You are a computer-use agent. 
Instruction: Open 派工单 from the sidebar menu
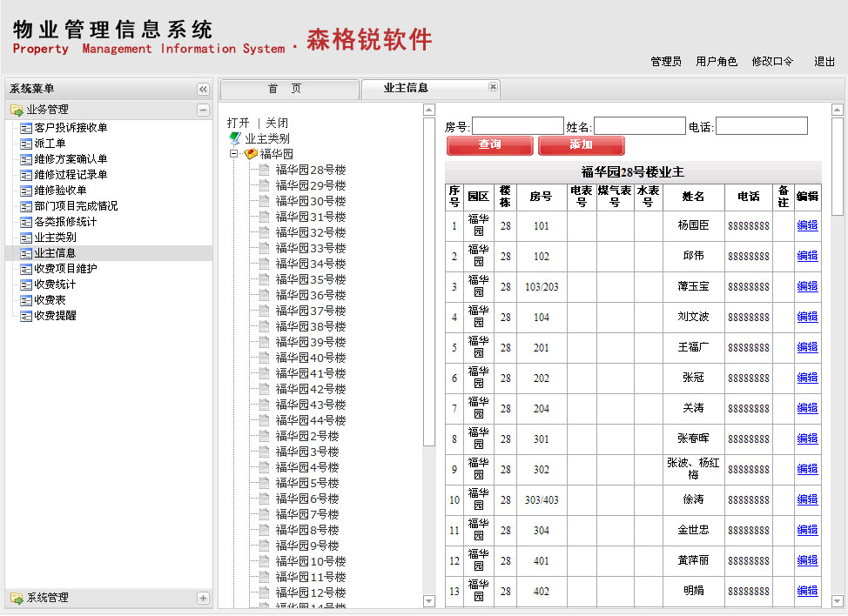tap(50, 144)
